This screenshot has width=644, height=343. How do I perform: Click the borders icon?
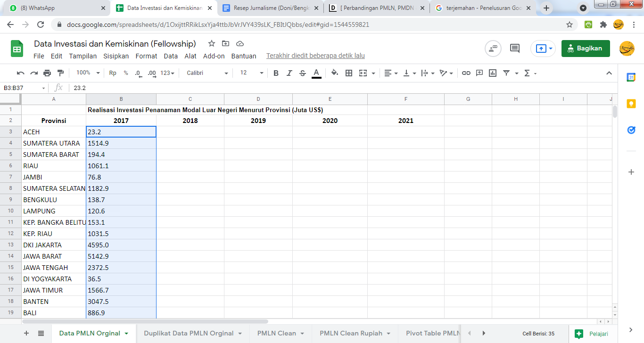click(x=349, y=73)
